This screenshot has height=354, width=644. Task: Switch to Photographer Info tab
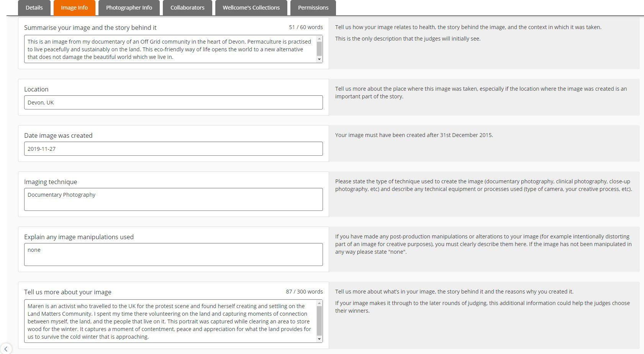coord(129,8)
